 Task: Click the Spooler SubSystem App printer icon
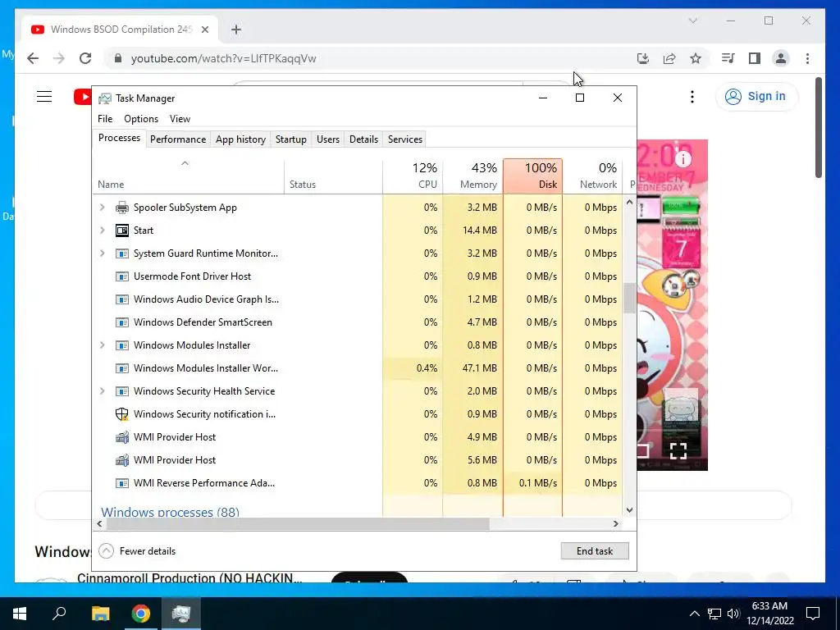122,208
